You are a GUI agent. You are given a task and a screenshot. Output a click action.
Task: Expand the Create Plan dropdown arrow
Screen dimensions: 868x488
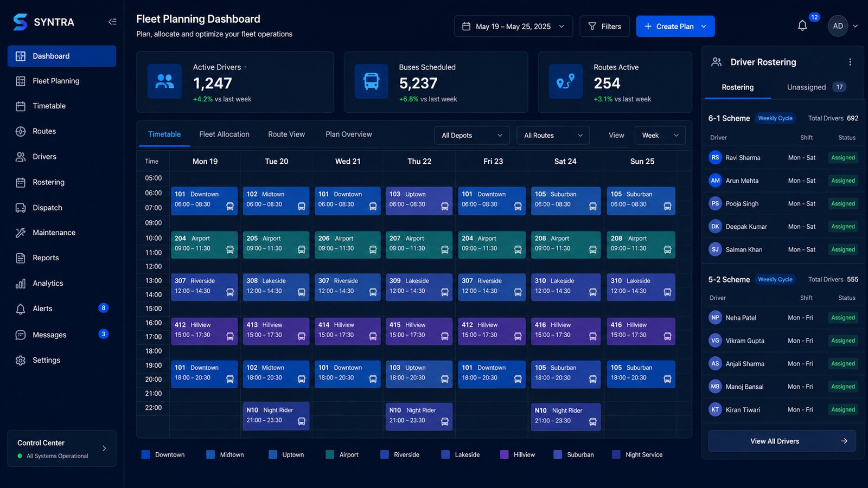click(704, 26)
